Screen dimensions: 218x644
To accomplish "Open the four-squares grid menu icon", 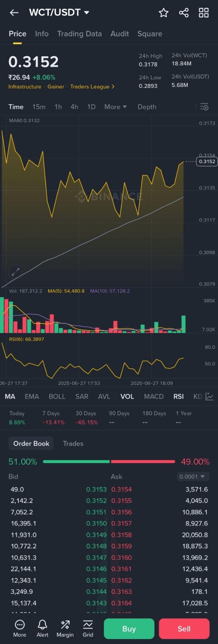I will (204, 13).
